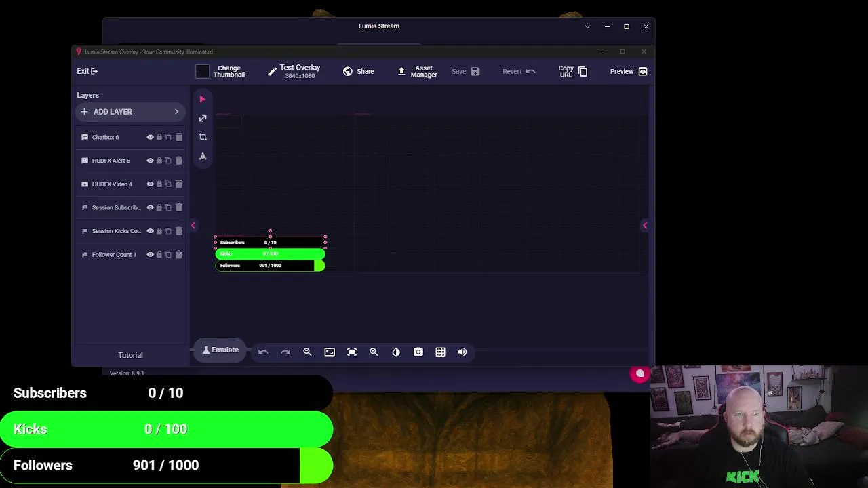Expand the right panel with pink arrow
The width and height of the screenshot is (868, 488).
tap(645, 225)
